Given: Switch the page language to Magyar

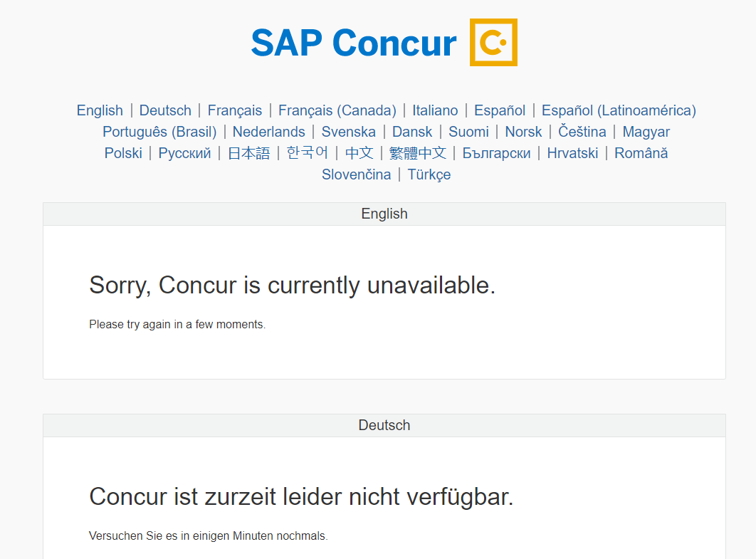Looking at the screenshot, I should (x=646, y=132).
